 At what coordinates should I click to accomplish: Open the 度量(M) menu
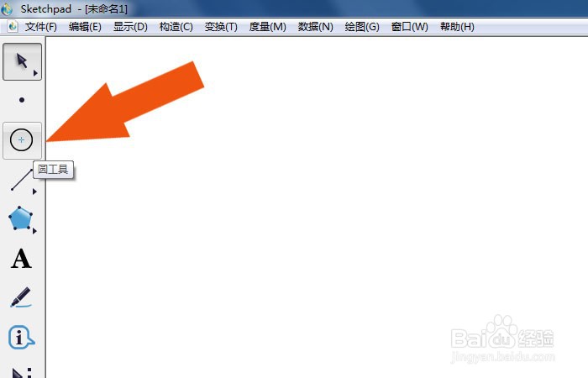[267, 27]
